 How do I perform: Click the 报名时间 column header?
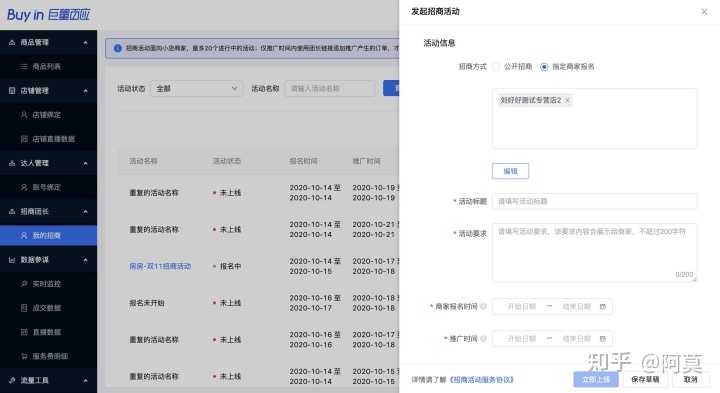[304, 161]
